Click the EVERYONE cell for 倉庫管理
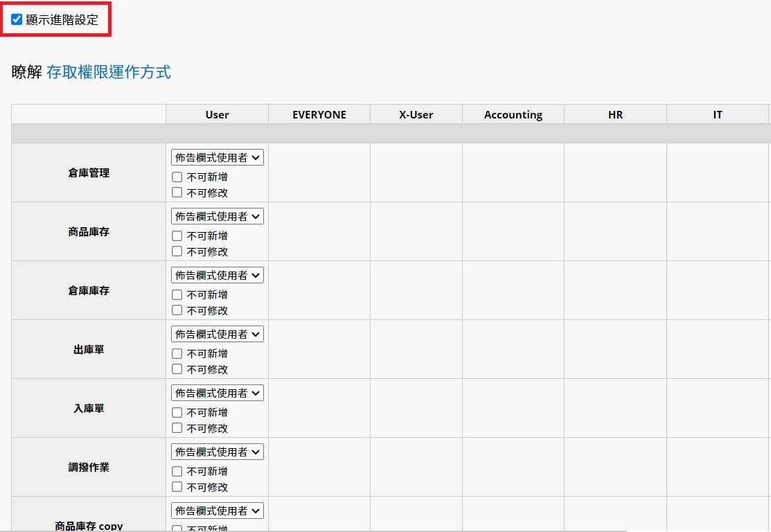 click(319, 172)
